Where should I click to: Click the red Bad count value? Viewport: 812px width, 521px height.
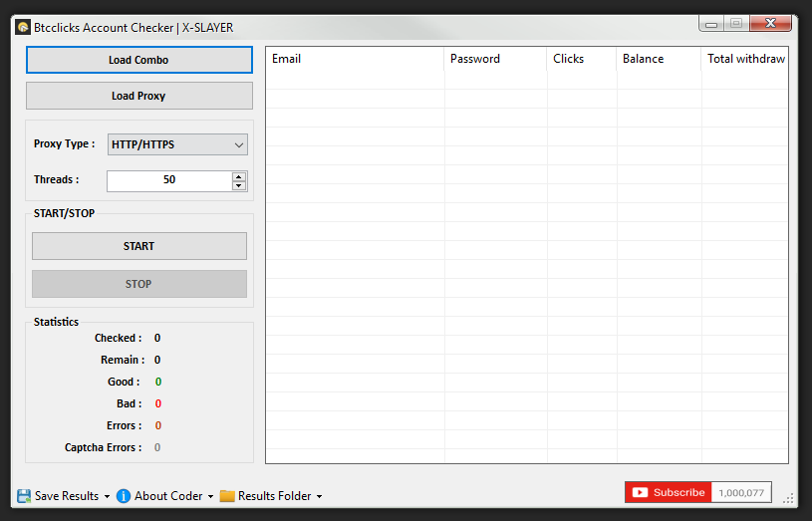(158, 403)
